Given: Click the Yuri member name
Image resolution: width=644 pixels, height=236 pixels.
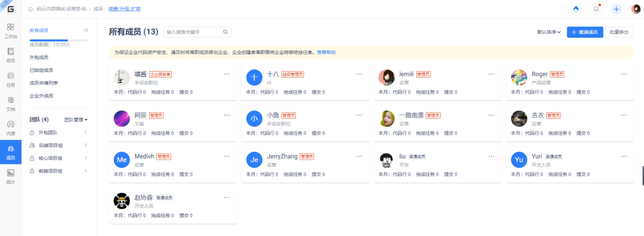Looking at the screenshot, I should pyautogui.click(x=537, y=157).
